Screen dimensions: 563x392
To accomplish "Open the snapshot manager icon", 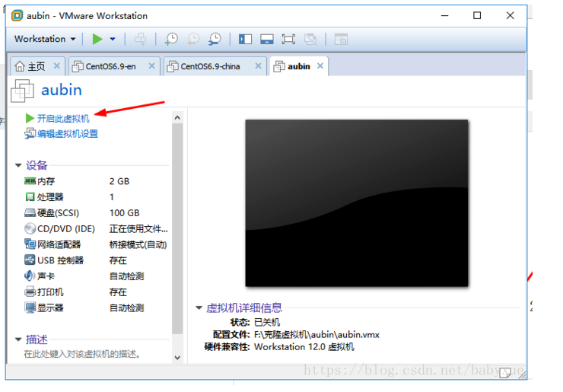I will (x=215, y=39).
